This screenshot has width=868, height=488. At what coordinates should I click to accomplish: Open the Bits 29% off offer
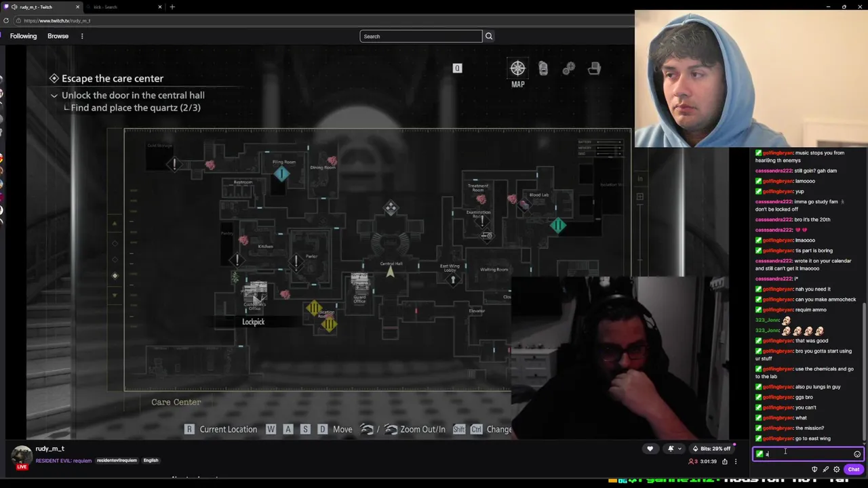point(711,449)
